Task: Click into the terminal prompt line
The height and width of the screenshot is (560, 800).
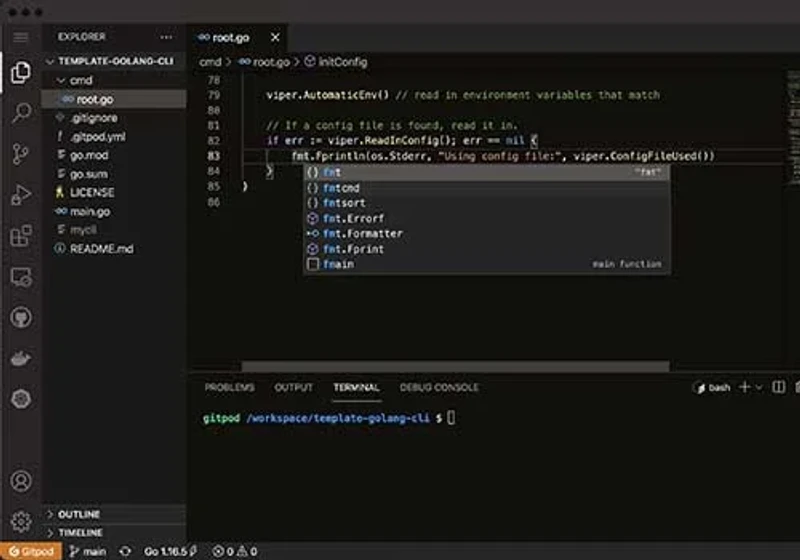Action: [329, 418]
